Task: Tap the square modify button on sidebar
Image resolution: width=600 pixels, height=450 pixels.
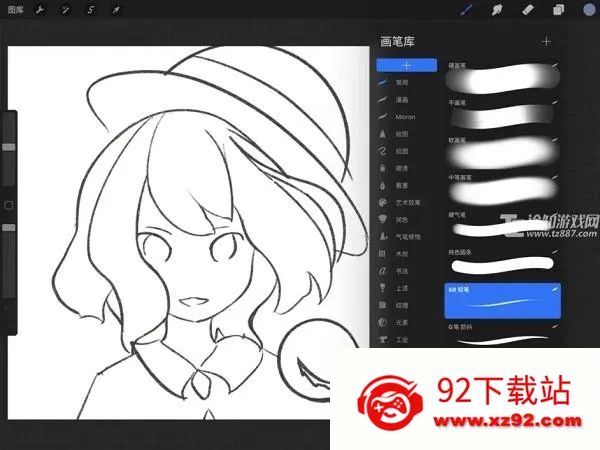Action: [9, 205]
